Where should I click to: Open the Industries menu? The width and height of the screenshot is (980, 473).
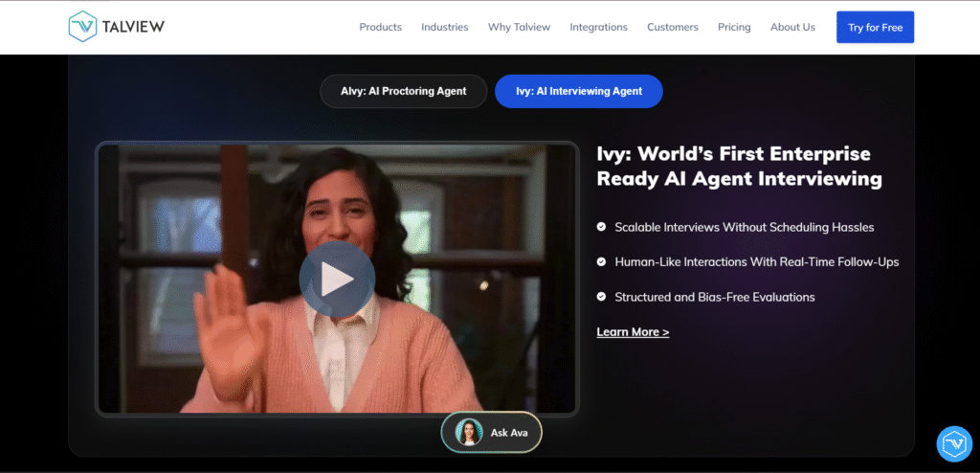444,27
